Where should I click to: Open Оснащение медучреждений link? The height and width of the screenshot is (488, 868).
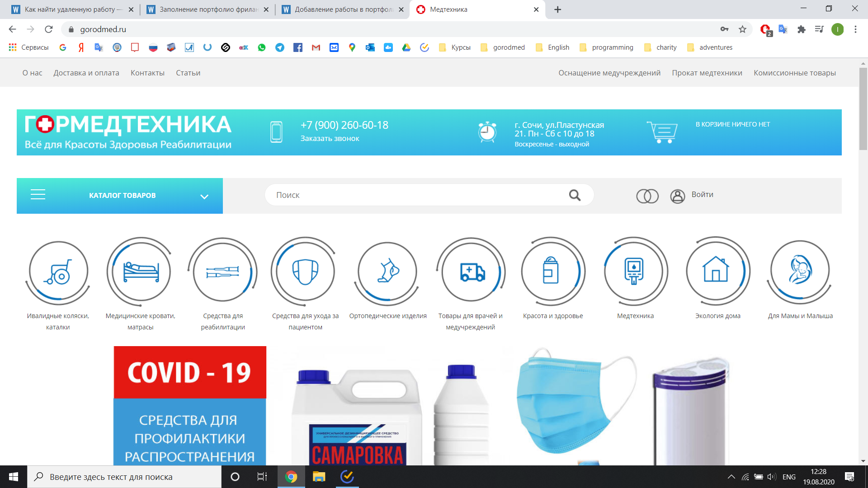[609, 73]
